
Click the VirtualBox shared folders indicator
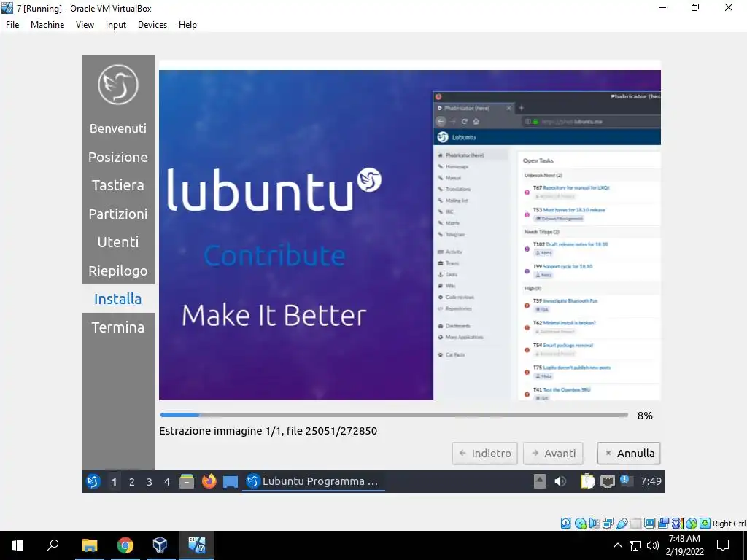point(635,524)
